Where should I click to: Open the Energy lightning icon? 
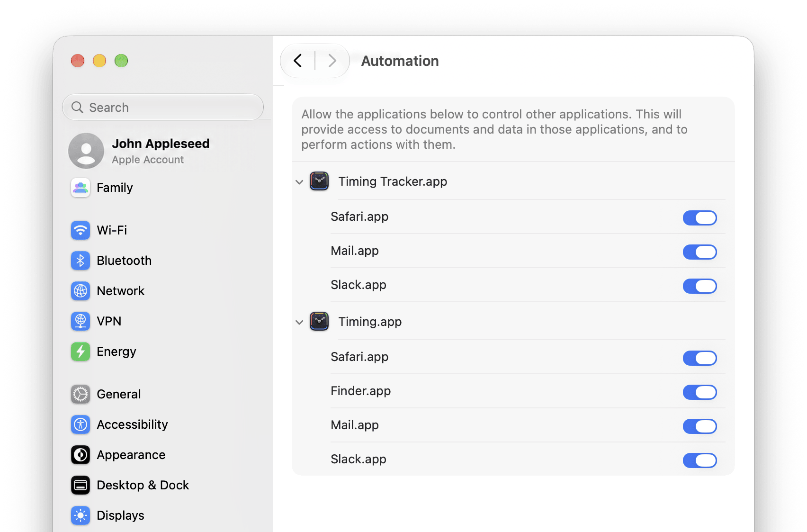coord(81,352)
